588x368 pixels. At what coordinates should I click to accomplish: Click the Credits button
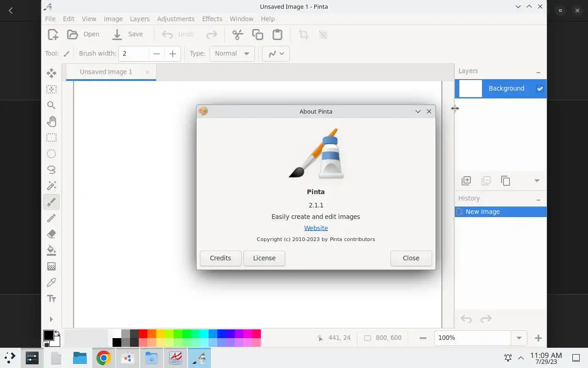[220, 258]
